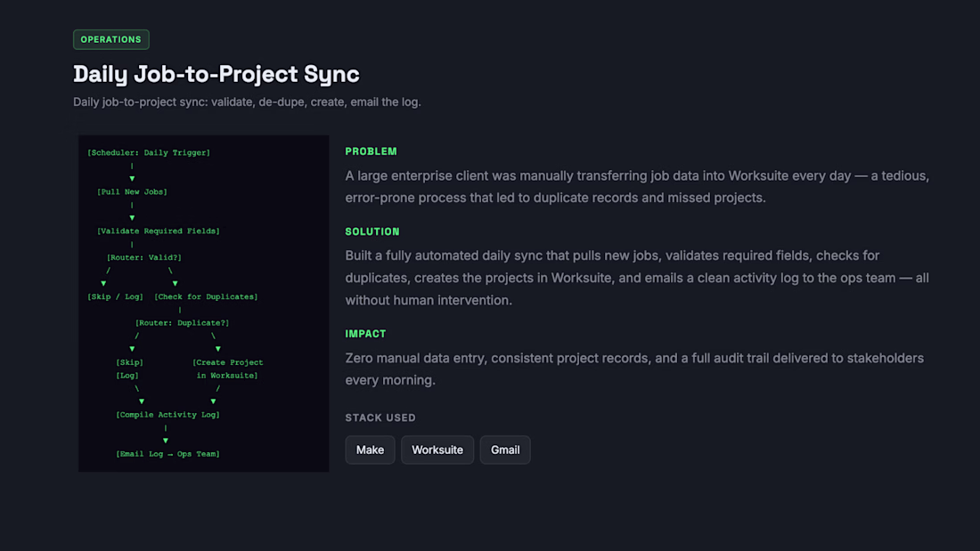
Task: Click the SOLUTION section heading
Action: [x=372, y=231]
